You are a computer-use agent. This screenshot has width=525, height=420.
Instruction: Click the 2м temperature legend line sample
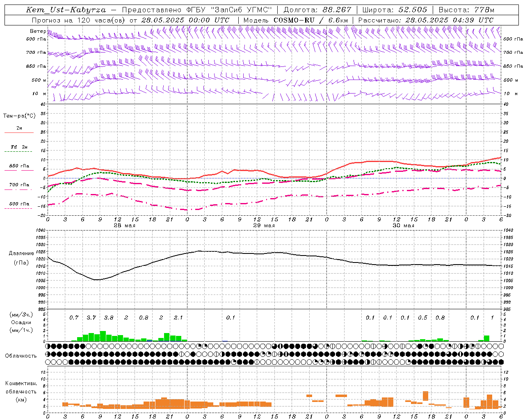pyautogui.click(x=19, y=133)
